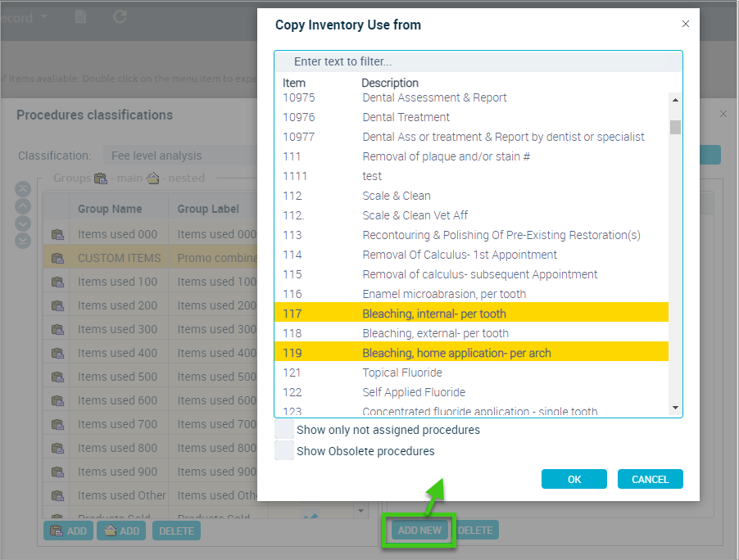Click the Item column header
The image size is (739, 560).
tap(294, 83)
